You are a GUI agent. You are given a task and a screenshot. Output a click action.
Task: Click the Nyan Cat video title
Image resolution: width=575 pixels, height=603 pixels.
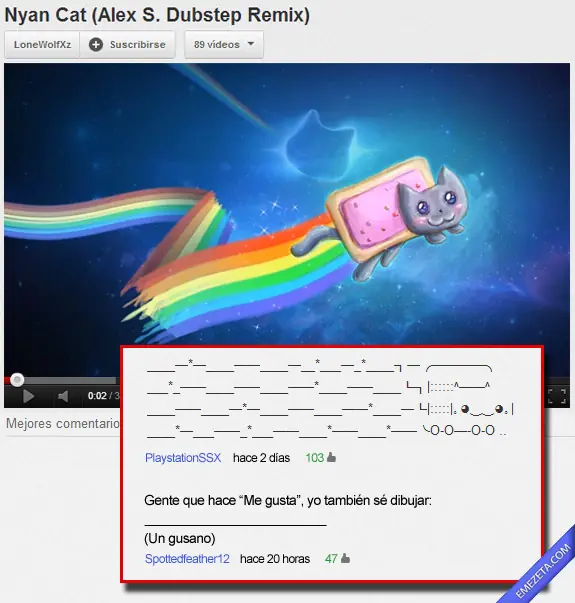tap(157, 15)
